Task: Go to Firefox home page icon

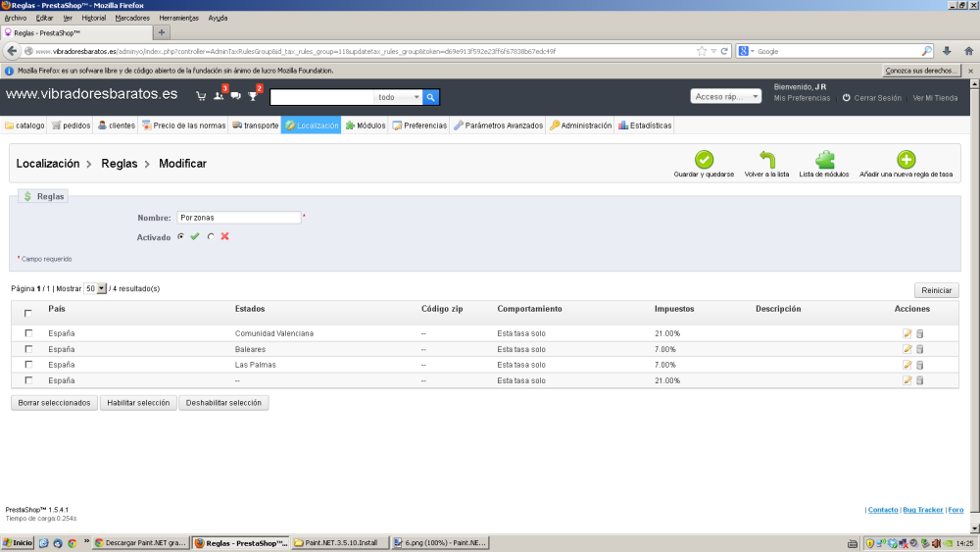Action: coord(968,51)
